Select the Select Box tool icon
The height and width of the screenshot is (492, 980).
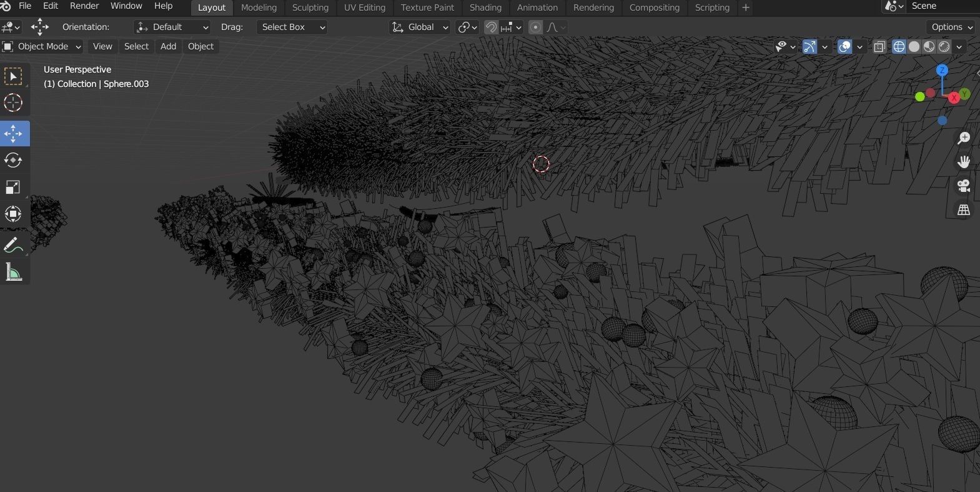point(13,76)
